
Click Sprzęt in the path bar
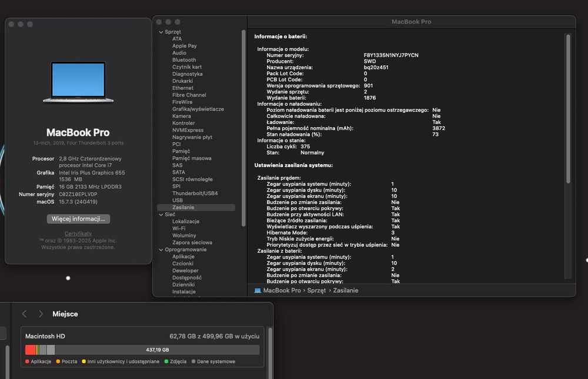pyautogui.click(x=316, y=290)
